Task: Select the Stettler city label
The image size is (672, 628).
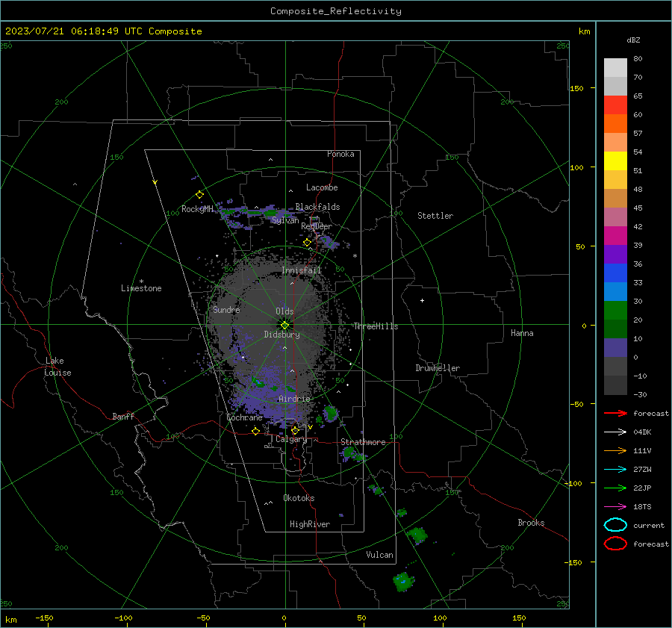Action: [x=435, y=216]
